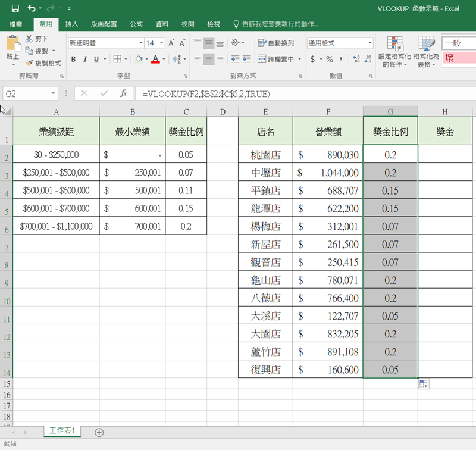This screenshot has width=476, height=450.
Task: Apply the 壞 (Bad) cell style swatch
Action: click(458, 58)
